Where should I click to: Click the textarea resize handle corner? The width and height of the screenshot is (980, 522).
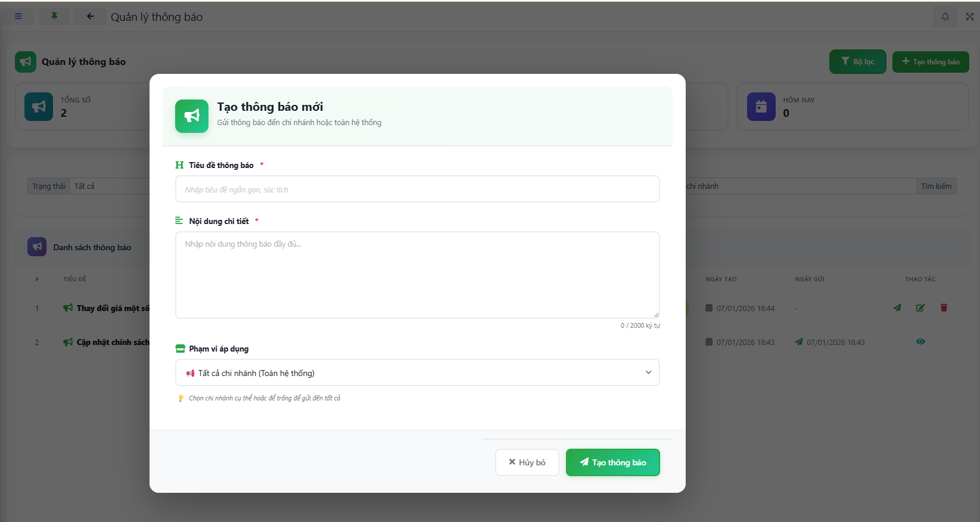tap(656, 315)
